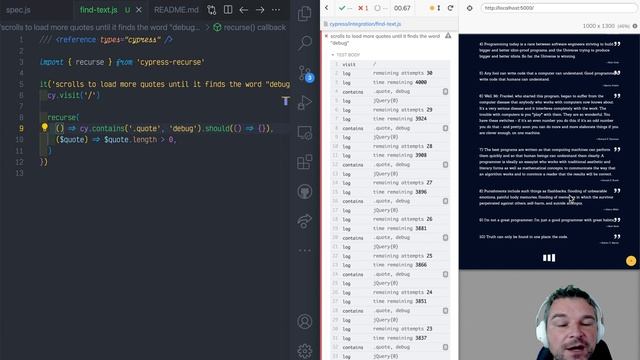Show additional views ellipsis in activity bar

click(304, 250)
